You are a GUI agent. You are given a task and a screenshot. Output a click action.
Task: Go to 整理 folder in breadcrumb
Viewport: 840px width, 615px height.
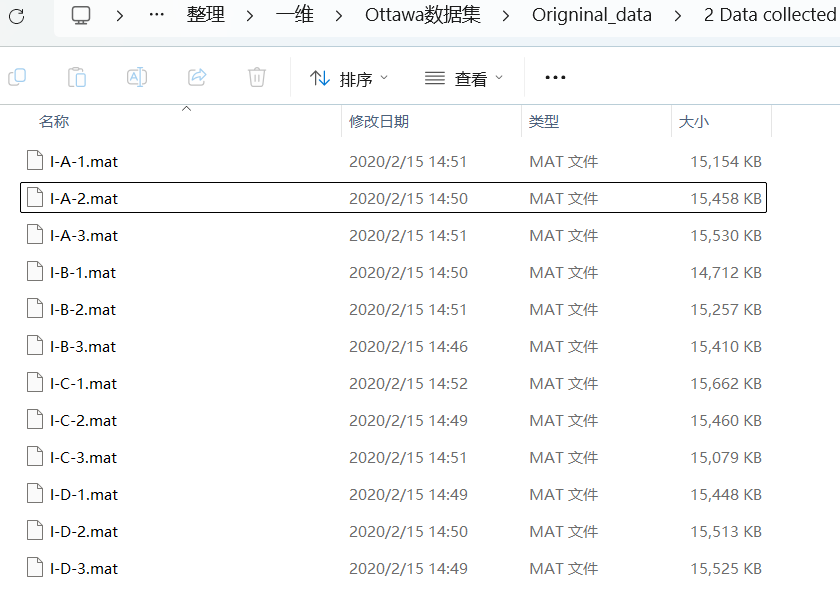[x=206, y=15]
